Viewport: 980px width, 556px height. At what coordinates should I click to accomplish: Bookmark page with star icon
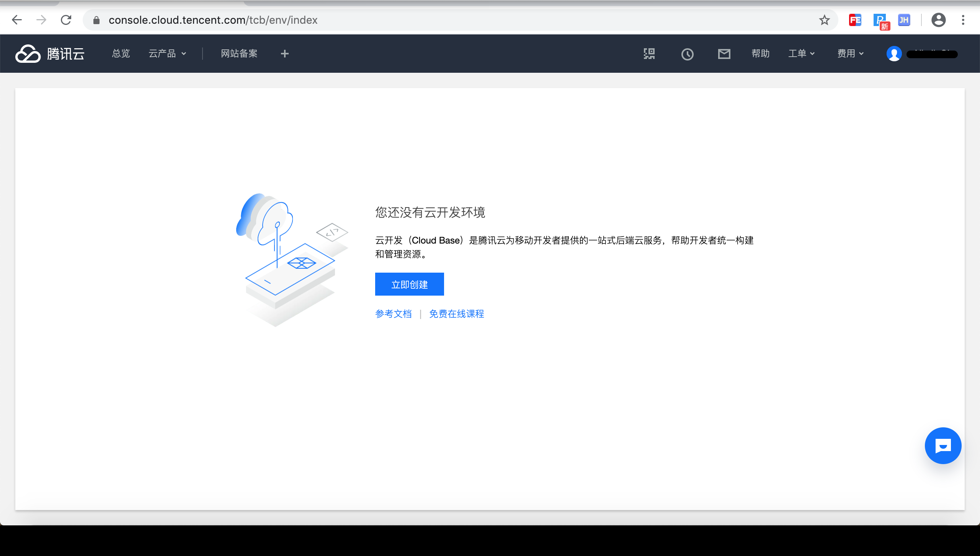click(824, 20)
